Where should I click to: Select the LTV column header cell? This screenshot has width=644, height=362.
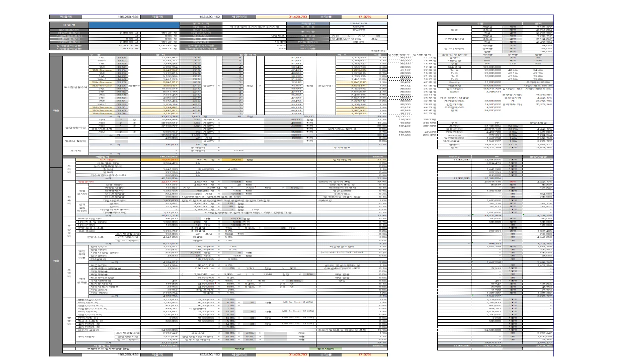(x=513, y=64)
